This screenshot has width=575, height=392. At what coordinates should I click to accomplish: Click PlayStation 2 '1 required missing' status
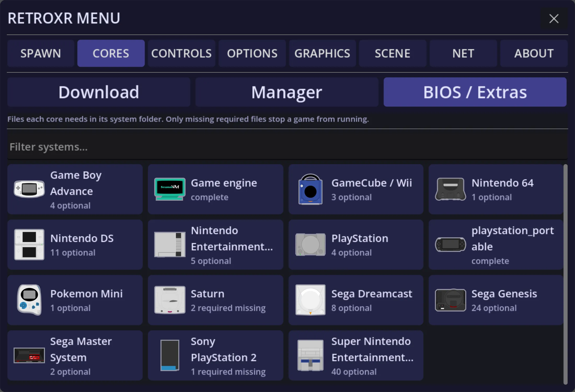[x=228, y=372]
